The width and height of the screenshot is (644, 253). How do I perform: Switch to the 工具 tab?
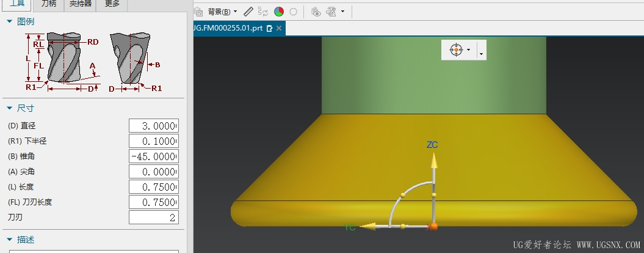16,4
